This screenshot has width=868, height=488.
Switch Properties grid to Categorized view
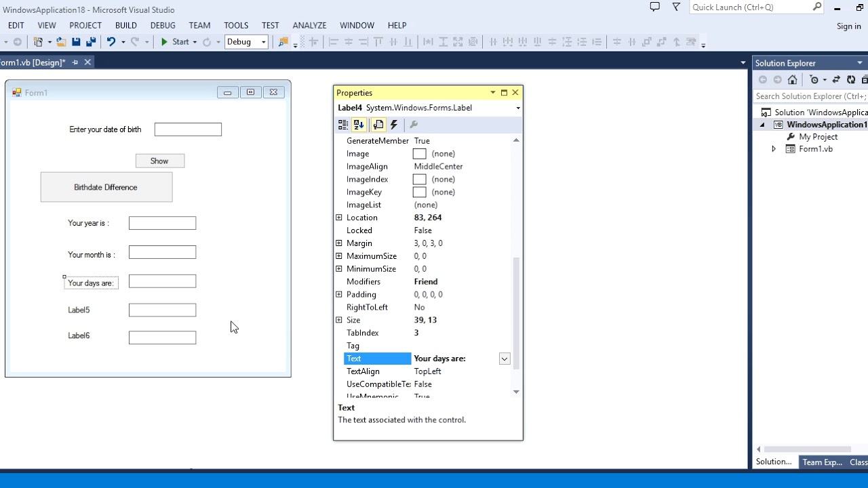coord(343,125)
